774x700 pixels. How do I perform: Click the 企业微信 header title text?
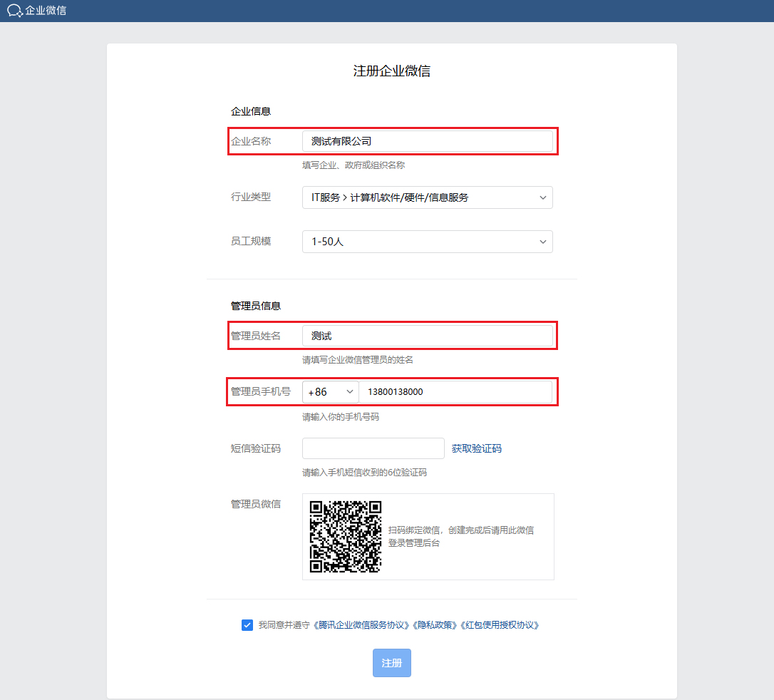click(x=46, y=11)
